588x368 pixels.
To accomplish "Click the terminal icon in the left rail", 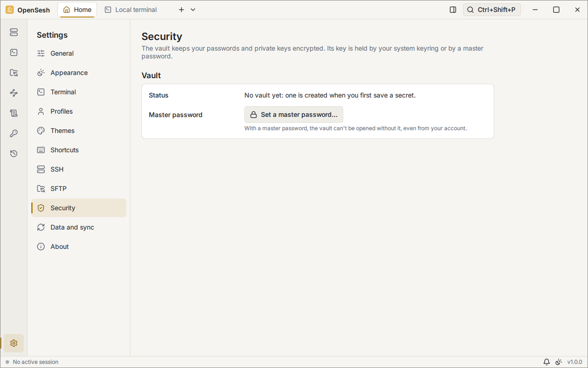I will [14, 52].
